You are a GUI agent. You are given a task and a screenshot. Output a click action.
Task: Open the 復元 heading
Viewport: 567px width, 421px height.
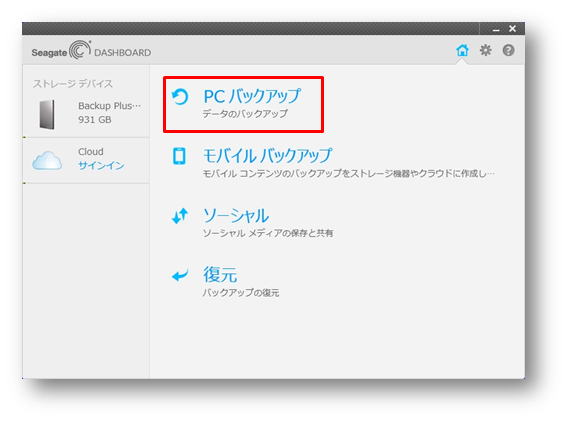(220, 275)
